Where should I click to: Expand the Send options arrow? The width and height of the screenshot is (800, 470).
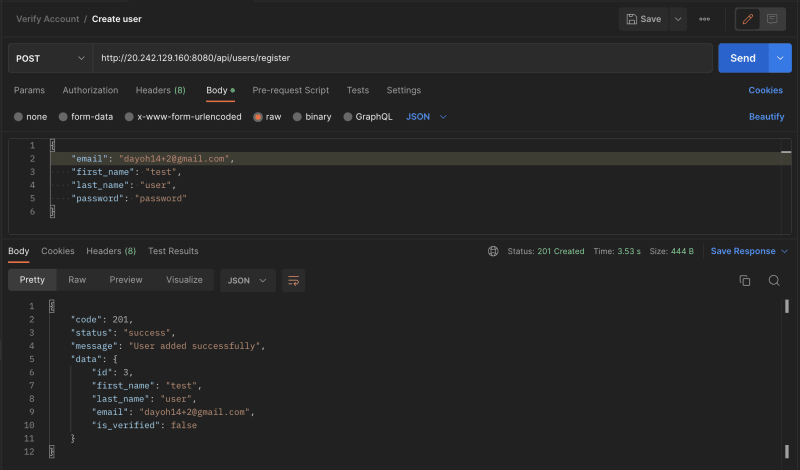[x=780, y=58]
